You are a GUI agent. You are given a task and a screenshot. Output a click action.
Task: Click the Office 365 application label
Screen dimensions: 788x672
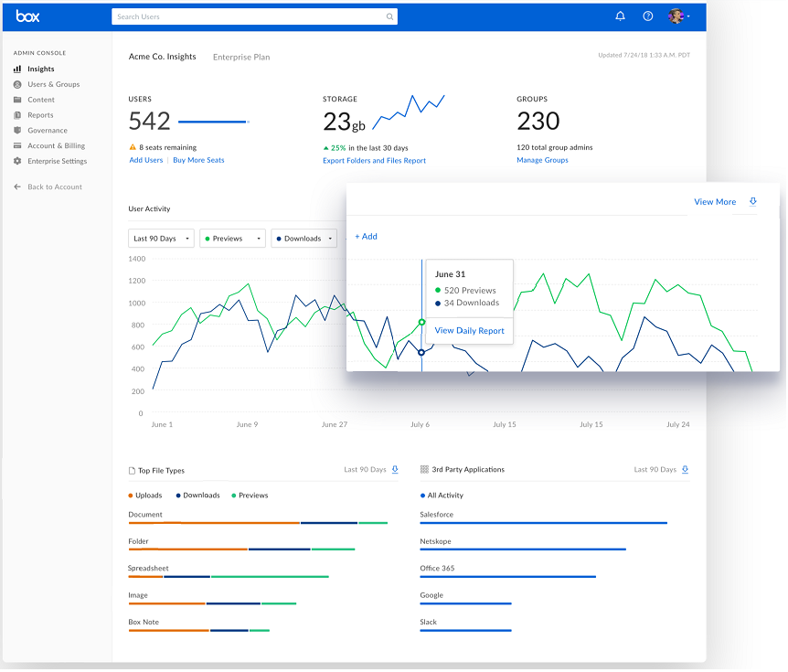(x=437, y=568)
